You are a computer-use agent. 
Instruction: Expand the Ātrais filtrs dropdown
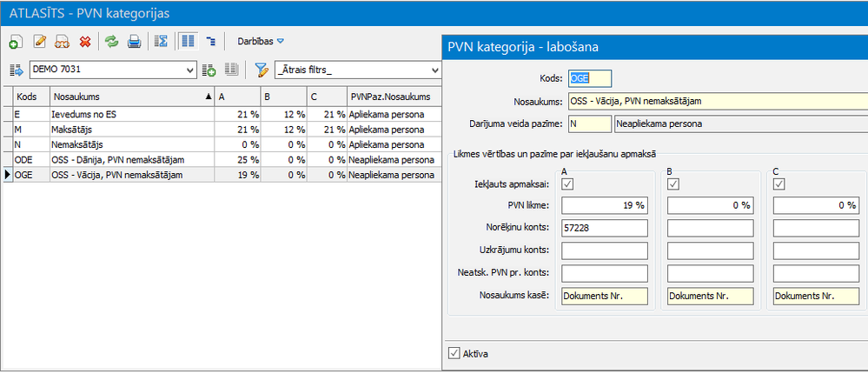pos(435,70)
